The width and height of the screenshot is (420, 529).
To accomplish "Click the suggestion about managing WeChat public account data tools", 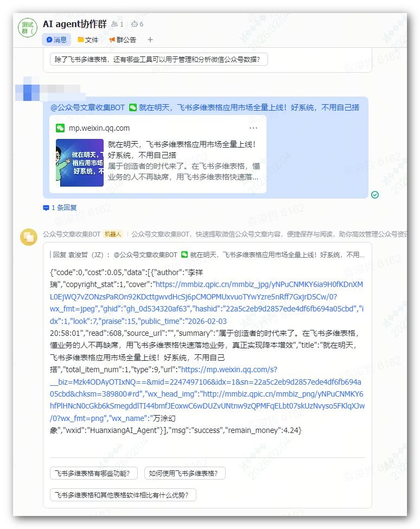I will click(x=159, y=59).
